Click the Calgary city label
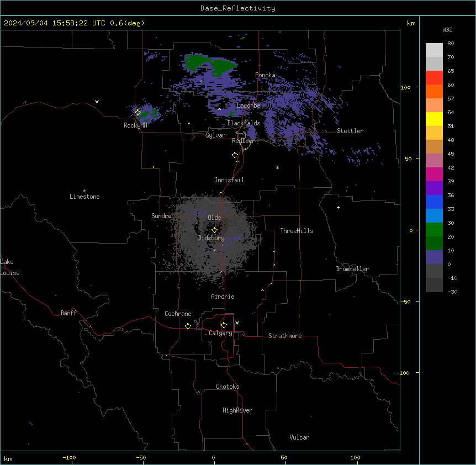Viewport: 476px width, 465px height. [220, 333]
